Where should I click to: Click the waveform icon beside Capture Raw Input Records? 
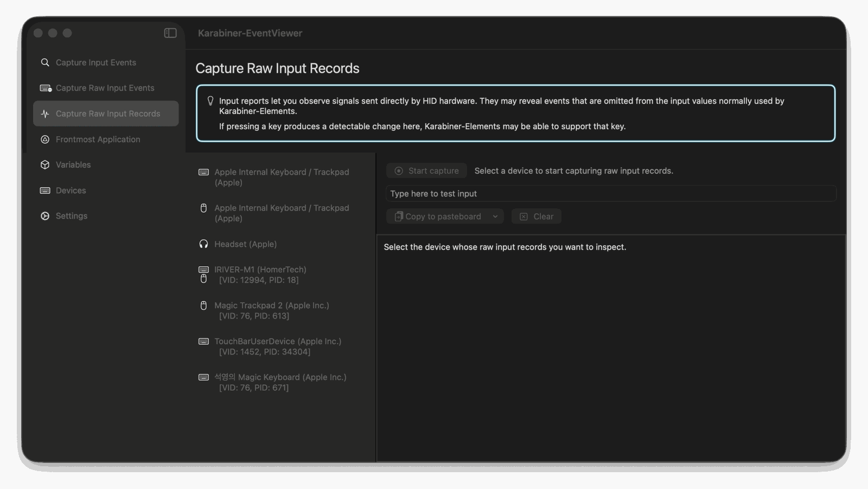click(x=45, y=113)
